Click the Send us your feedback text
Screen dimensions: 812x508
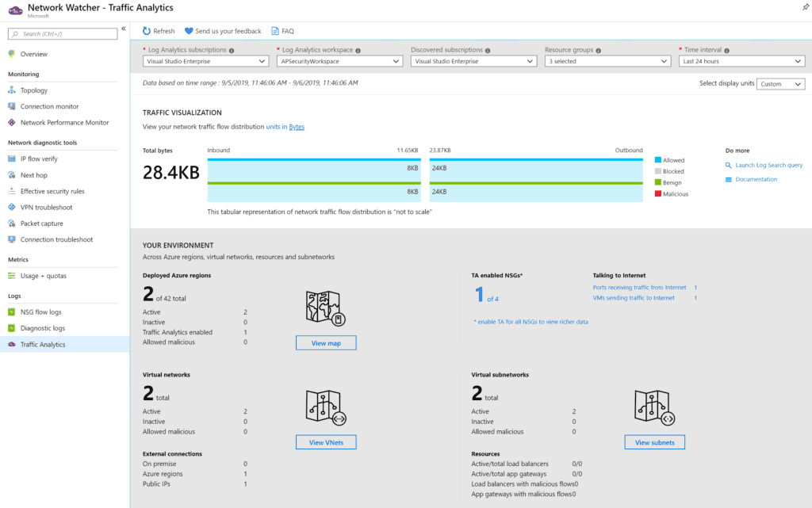pos(228,31)
